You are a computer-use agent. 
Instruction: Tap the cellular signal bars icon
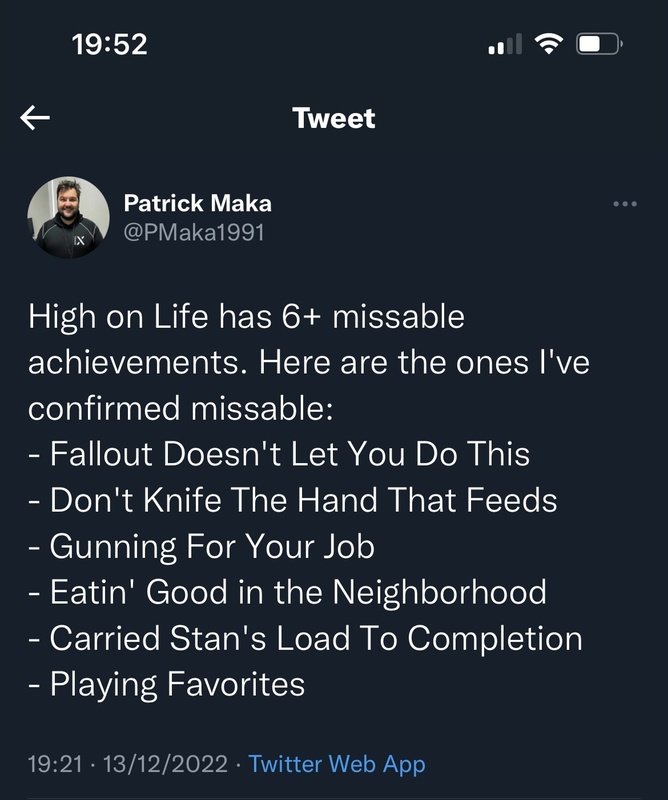505,44
